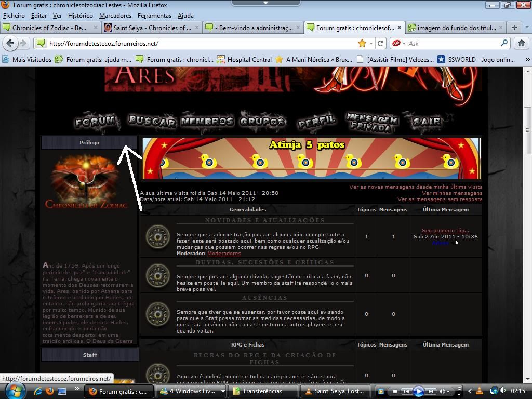The width and height of the screenshot is (532, 399).
Task: Click the FORUM navigation button
Action: pyautogui.click(x=96, y=122)
